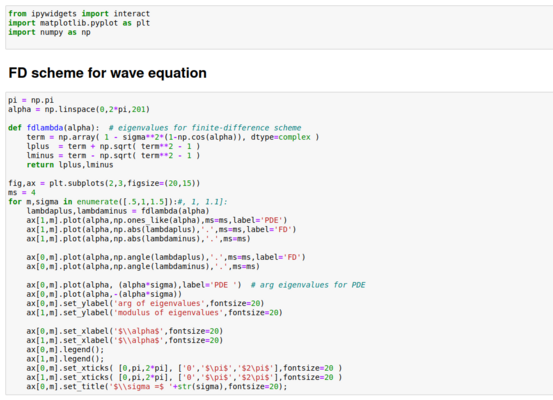The width and height of the screenshot is (553, 400).
Task: Click the 'import matplotlib.pyplot as plt' line
Action: (79, 23)
